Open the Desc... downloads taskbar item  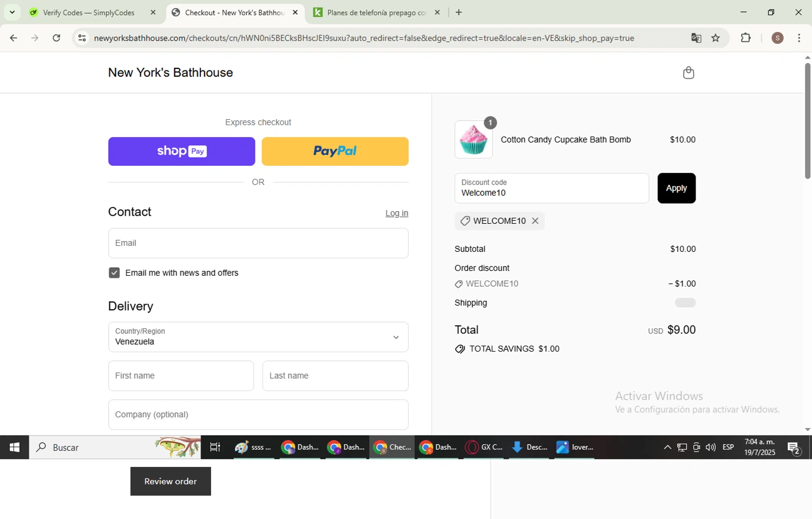point(529,447)
